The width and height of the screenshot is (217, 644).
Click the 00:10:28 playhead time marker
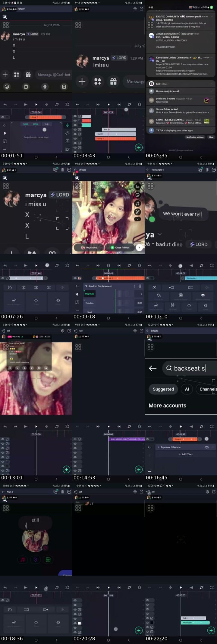pos(108,112)
